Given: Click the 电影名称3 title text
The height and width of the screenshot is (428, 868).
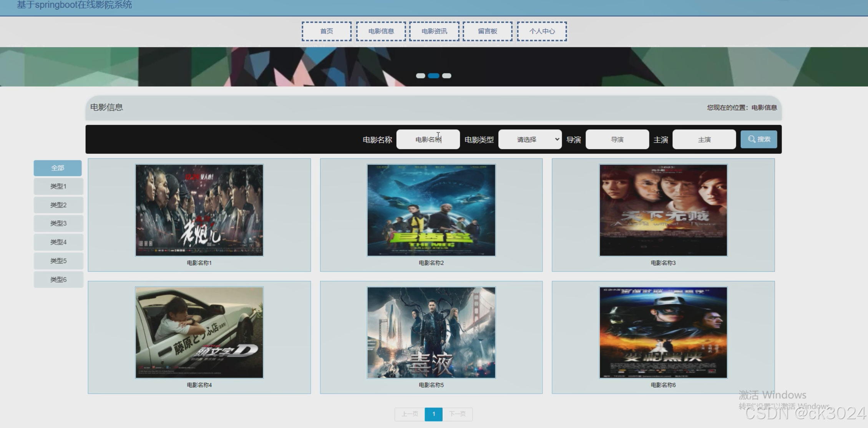Looking at the screenshot, I should click(663, 263).
